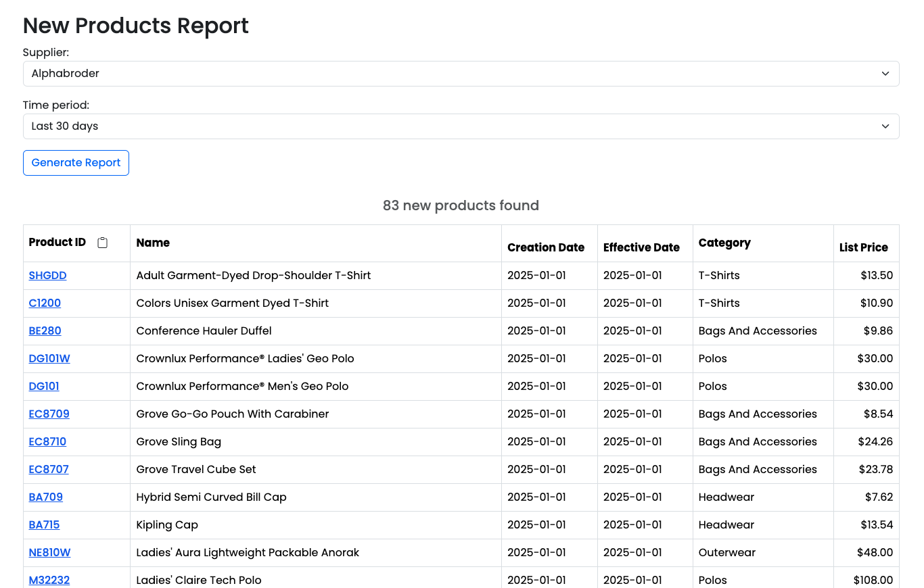The height and width of the screenshot is (588, 924).
Task: Click the $10.90 list price cell
Action: [867, 303]
